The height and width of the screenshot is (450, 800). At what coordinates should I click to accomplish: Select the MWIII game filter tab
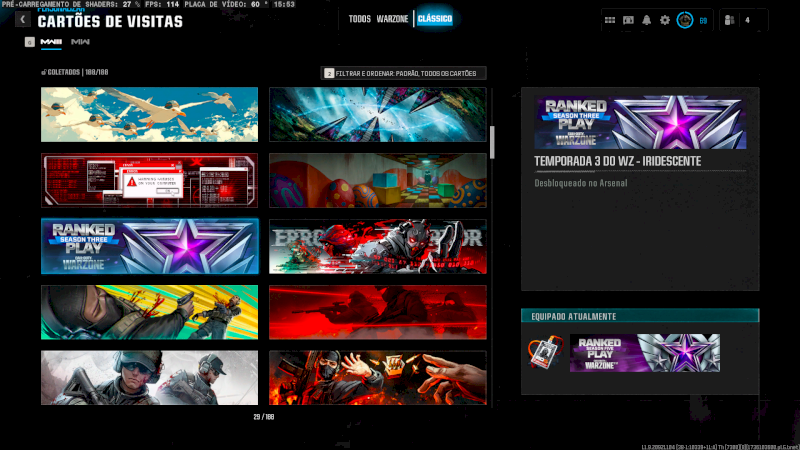point(51,42)
